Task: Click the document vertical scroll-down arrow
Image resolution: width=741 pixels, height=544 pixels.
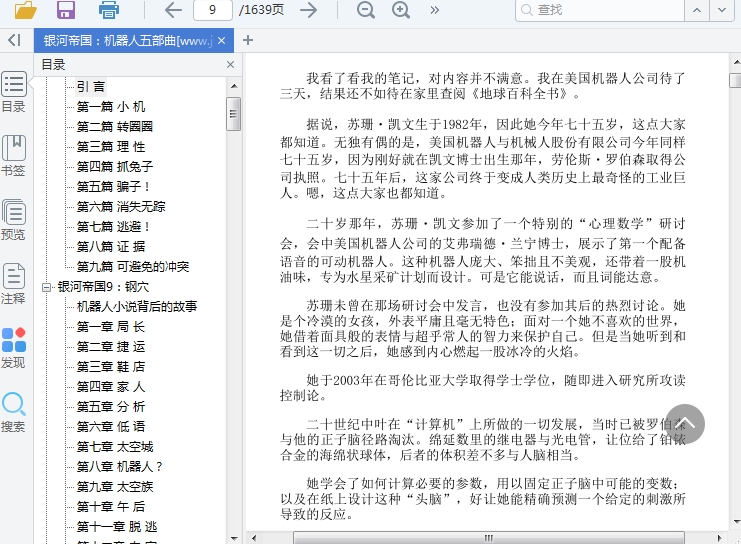Action: 736,522
